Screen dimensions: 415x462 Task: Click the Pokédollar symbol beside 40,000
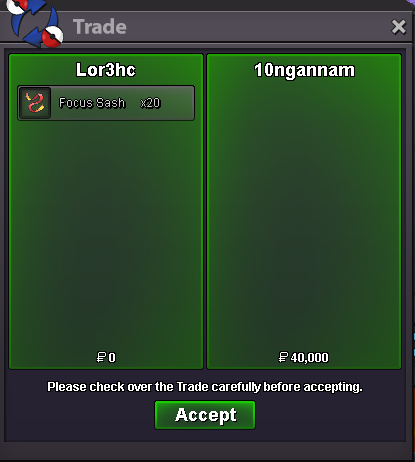click(283, 357)
